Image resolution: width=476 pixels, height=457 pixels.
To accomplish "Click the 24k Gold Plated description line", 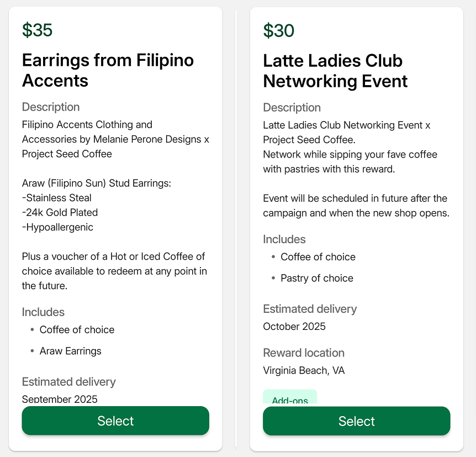I will point(60,212).
